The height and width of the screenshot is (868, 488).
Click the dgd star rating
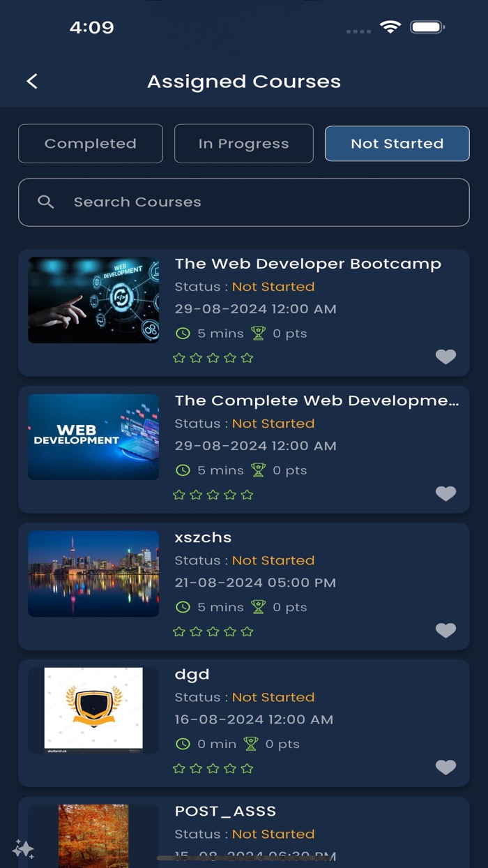[x=213, y=768]
